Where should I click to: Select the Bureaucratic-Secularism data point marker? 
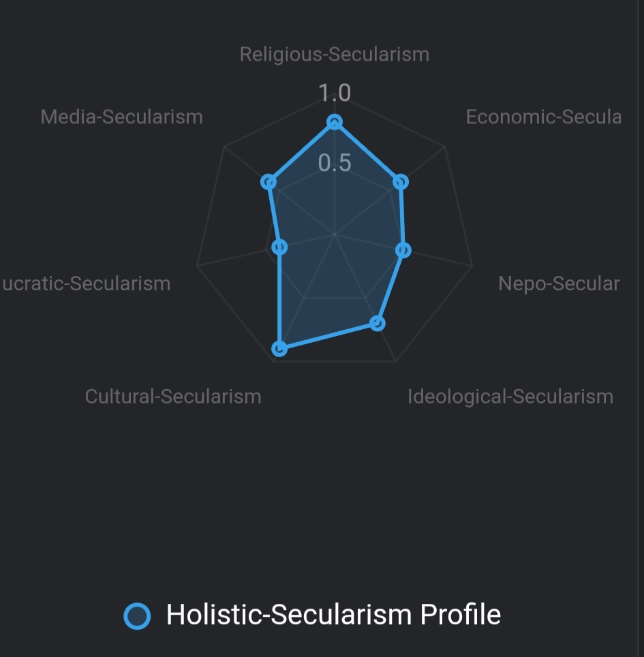(279, 247)
